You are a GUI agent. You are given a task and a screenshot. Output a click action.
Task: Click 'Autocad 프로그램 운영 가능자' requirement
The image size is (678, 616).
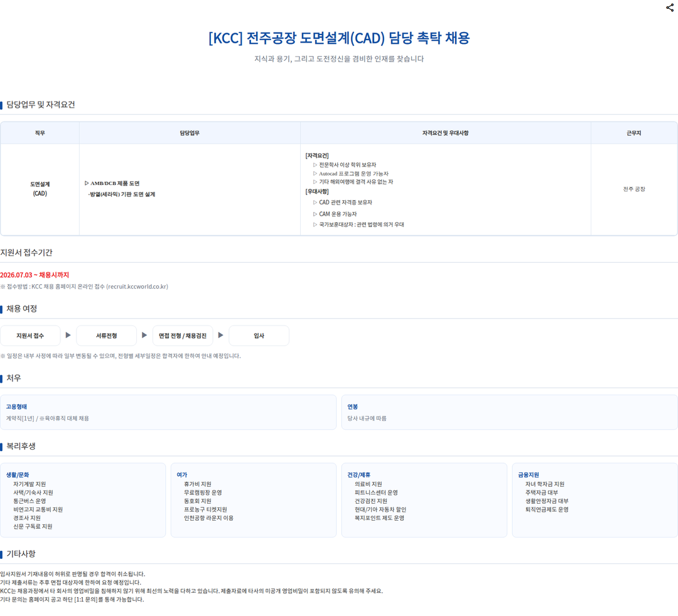click(351, 173)
